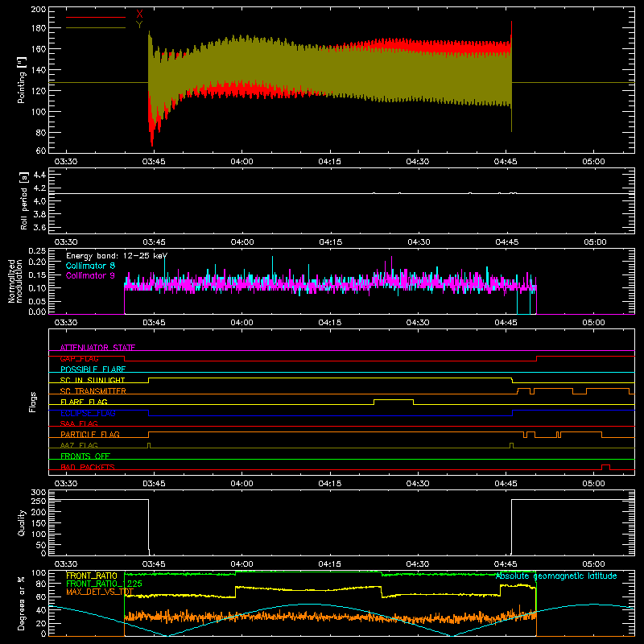The width and height of the screenshot is (644, 644).
Task: Click the SAA_FLAG label
Action: (79, 423)
